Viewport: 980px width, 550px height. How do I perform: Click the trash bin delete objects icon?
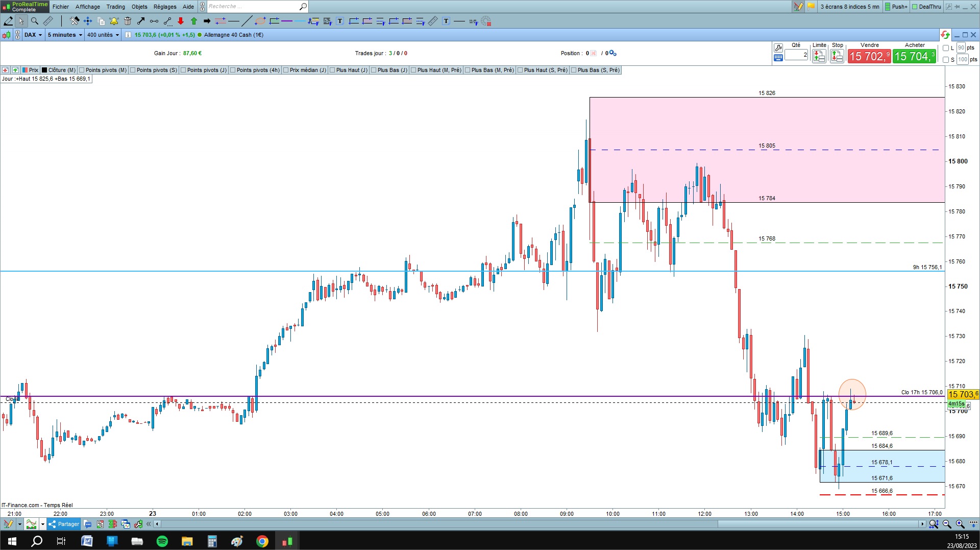coord(128,21)
